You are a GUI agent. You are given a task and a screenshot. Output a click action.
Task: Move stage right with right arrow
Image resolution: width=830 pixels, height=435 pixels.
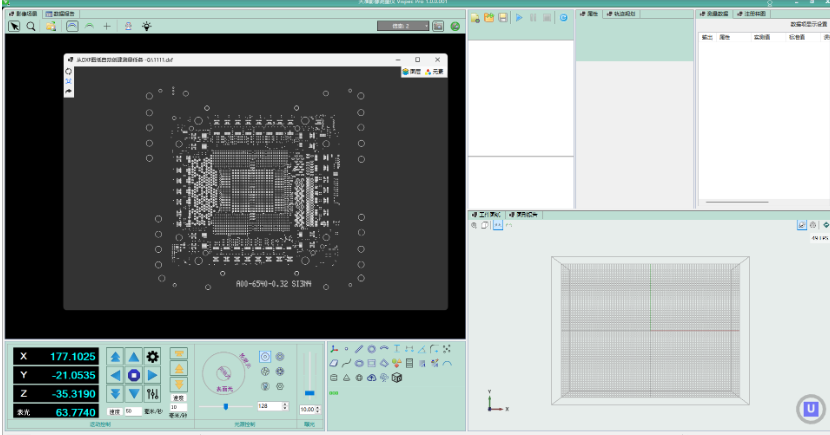point(152,375)
